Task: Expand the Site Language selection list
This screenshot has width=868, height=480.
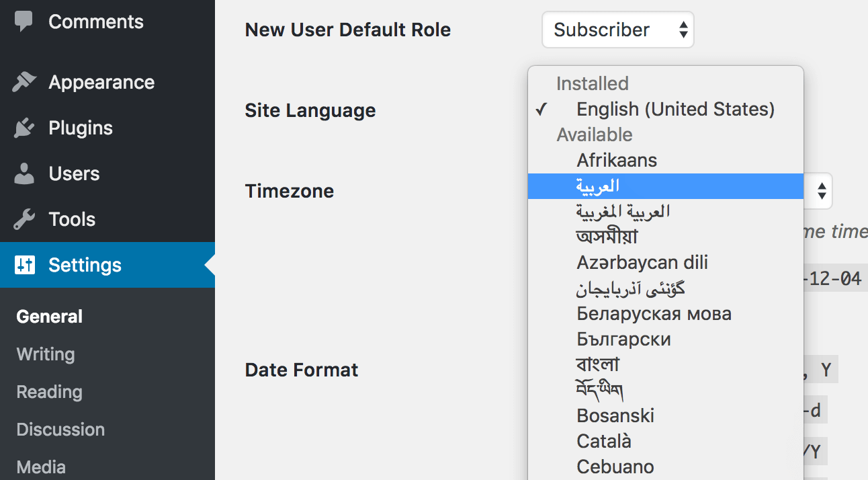Action: click(665, 109)
